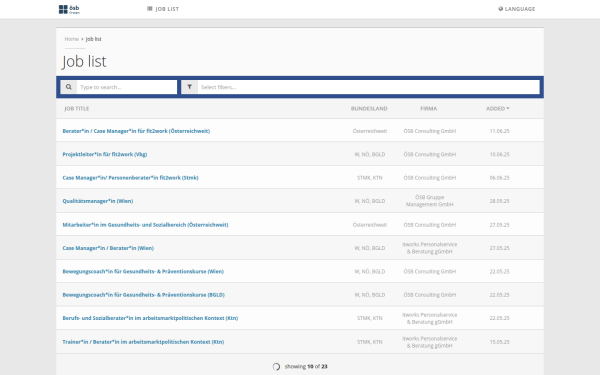
Task: Open the Job List menu item
Action: point(163,9)
